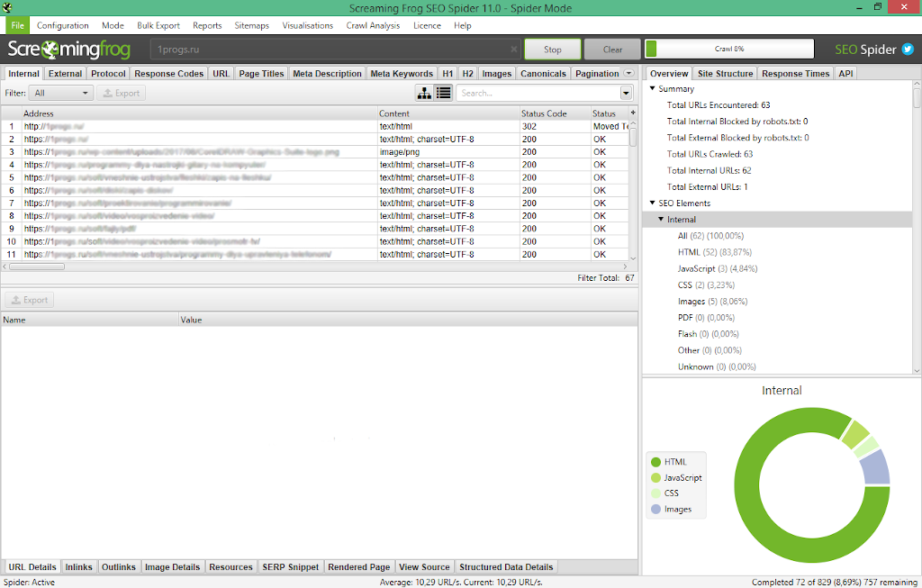Select the HTML (52) filter row
922x588 pixels.
tap(714, 252)
